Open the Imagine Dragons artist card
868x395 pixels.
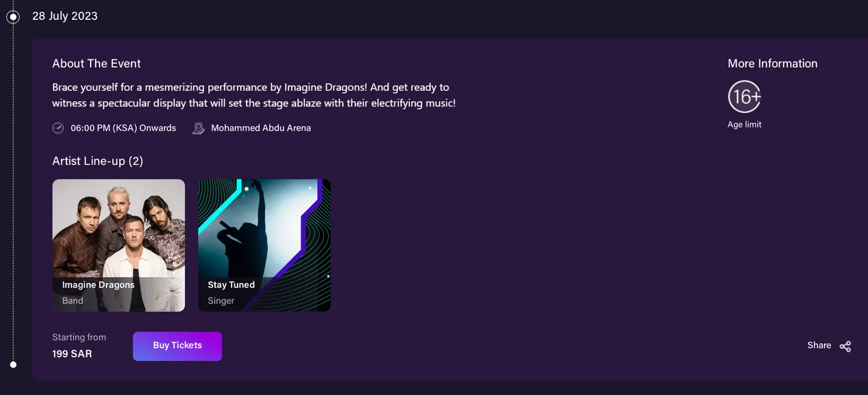[x=119, y=245]
